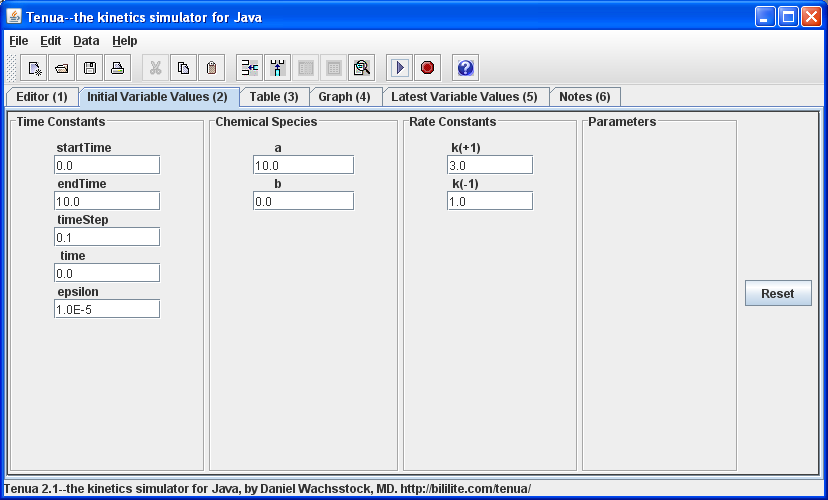
Task: Click the k(+1) rate constant field
Action: click(x=490, y=165)
